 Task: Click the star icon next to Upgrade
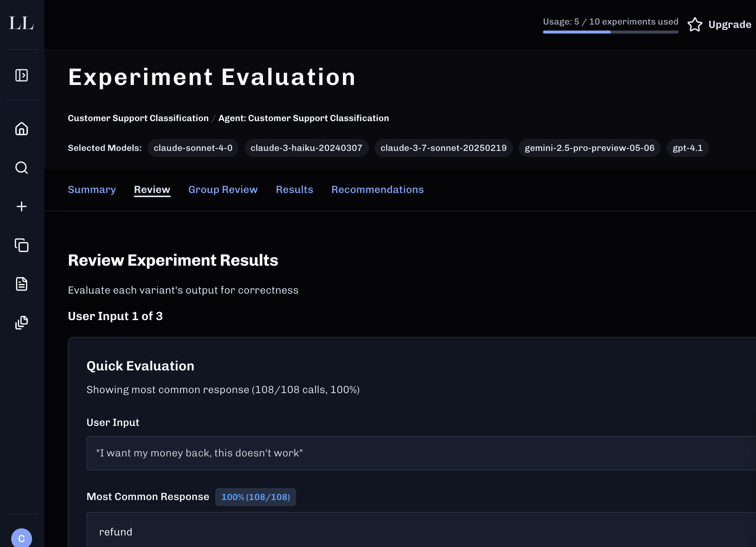pyautogui.click(x=696, y=25)
